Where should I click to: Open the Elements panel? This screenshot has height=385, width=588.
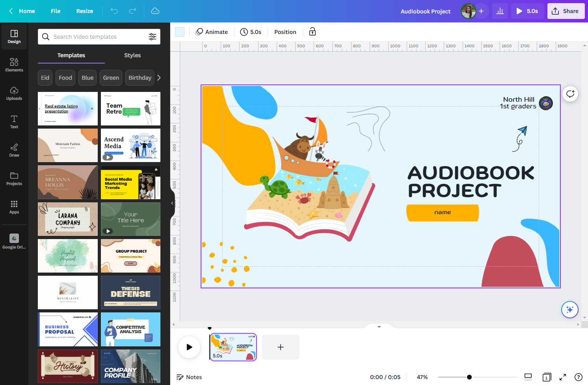[14, 65]
